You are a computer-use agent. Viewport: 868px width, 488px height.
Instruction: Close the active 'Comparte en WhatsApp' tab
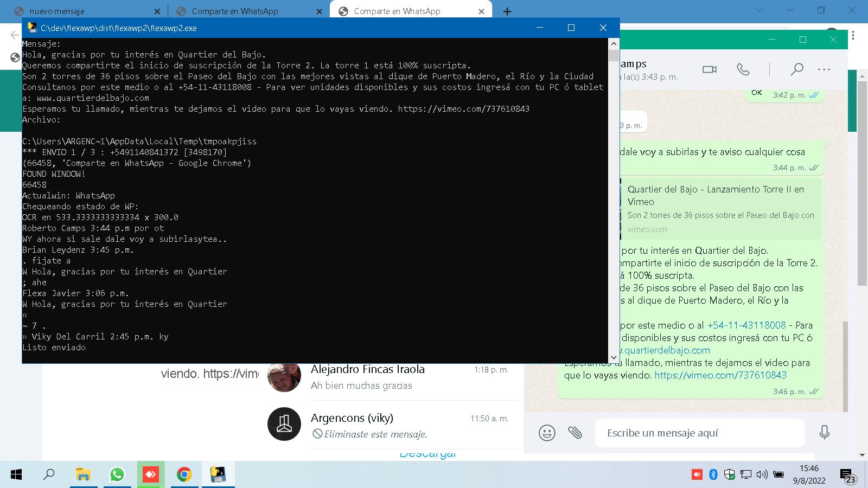(x=481, y=11)
